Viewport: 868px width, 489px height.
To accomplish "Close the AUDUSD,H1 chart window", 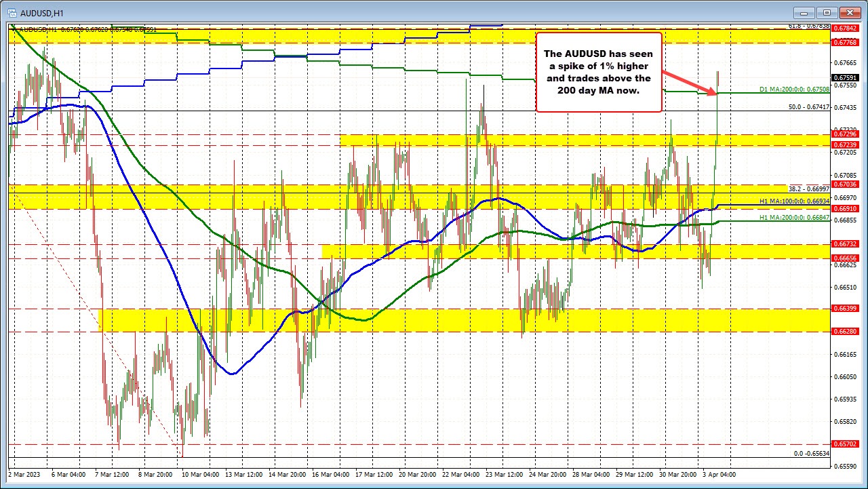I will click(x=849, y=12).
